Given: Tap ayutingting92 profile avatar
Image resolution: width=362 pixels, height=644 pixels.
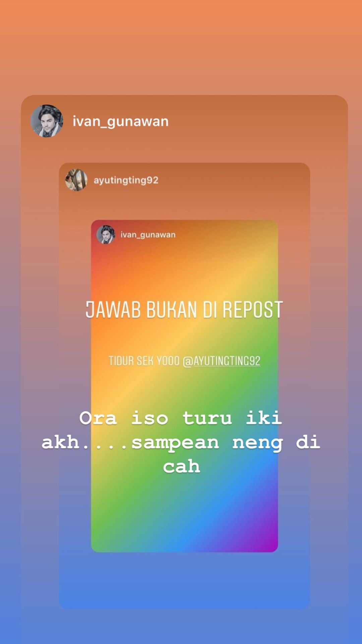Looking at the screenshot, I should pos(76,180).
